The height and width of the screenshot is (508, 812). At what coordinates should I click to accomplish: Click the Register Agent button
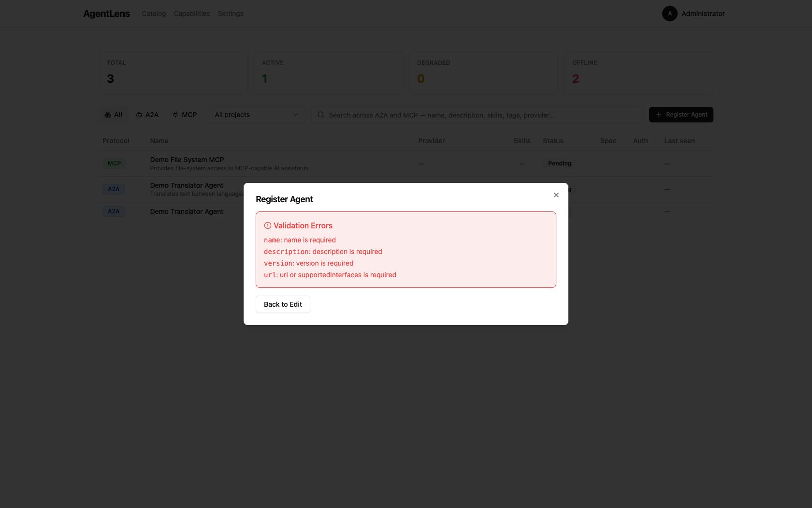681,115
